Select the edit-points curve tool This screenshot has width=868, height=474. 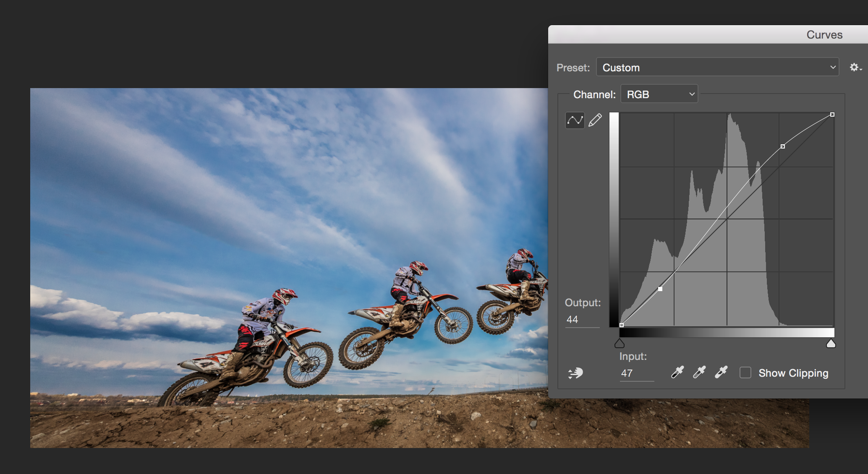(575, 120)
